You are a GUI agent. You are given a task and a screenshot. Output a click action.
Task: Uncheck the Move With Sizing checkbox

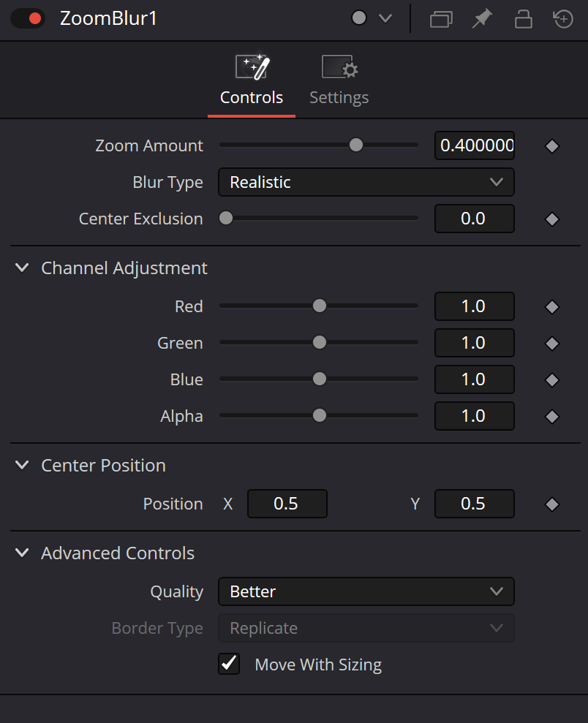(x=229, y=664)
